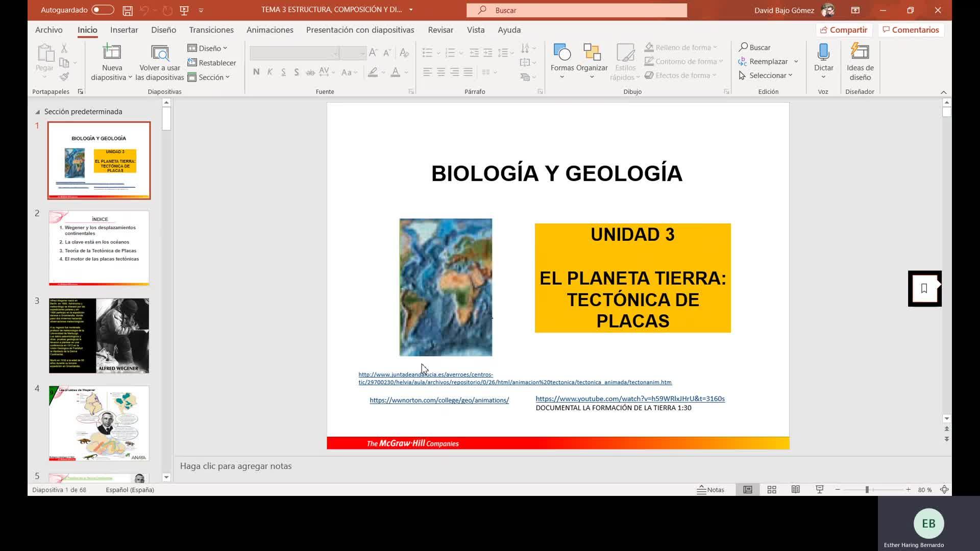Open the Archivo menu
The height and width of the screenshot is (551, 980).
pyautogui.click(x=48, y=30)
